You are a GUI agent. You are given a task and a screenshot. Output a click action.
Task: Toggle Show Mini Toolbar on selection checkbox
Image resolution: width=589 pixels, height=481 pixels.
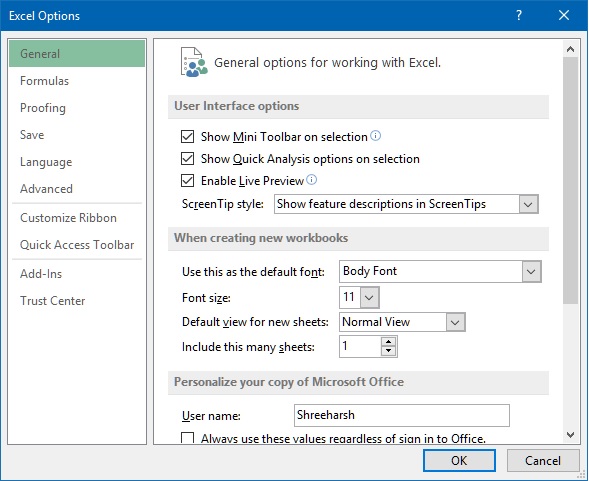187,136
